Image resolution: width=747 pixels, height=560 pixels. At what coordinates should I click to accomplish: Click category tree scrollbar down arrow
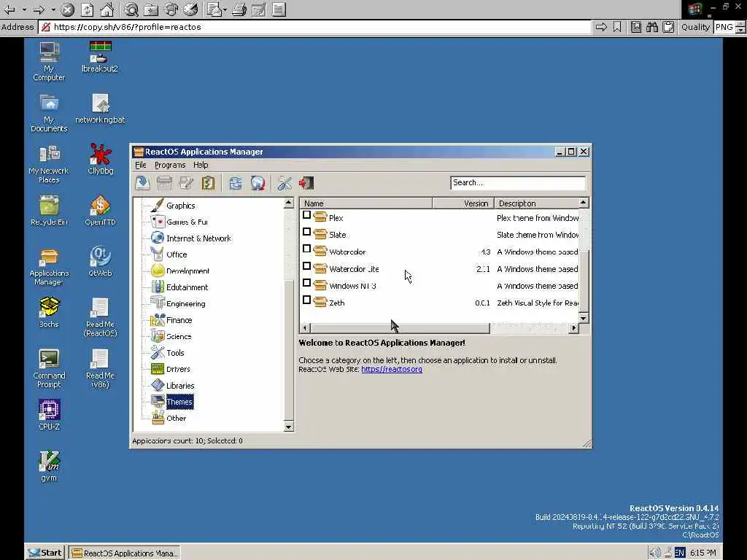[x=288, y=427]
